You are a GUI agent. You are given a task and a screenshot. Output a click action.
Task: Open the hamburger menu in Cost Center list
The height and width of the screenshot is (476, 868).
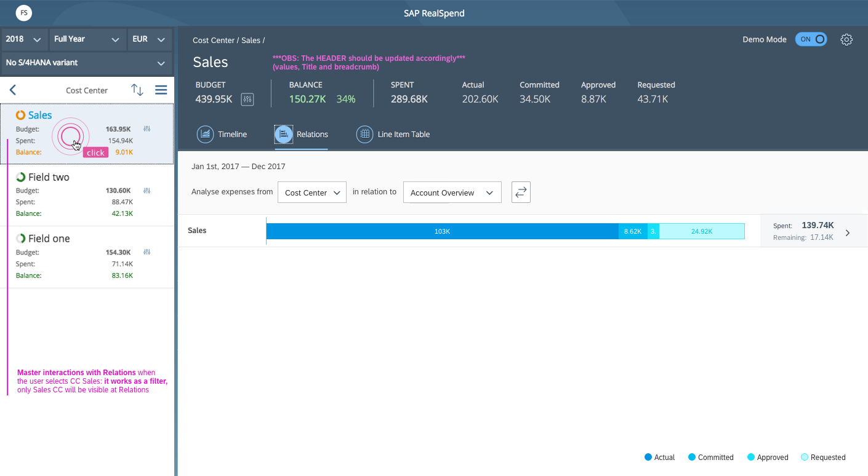tap(161, 90)
